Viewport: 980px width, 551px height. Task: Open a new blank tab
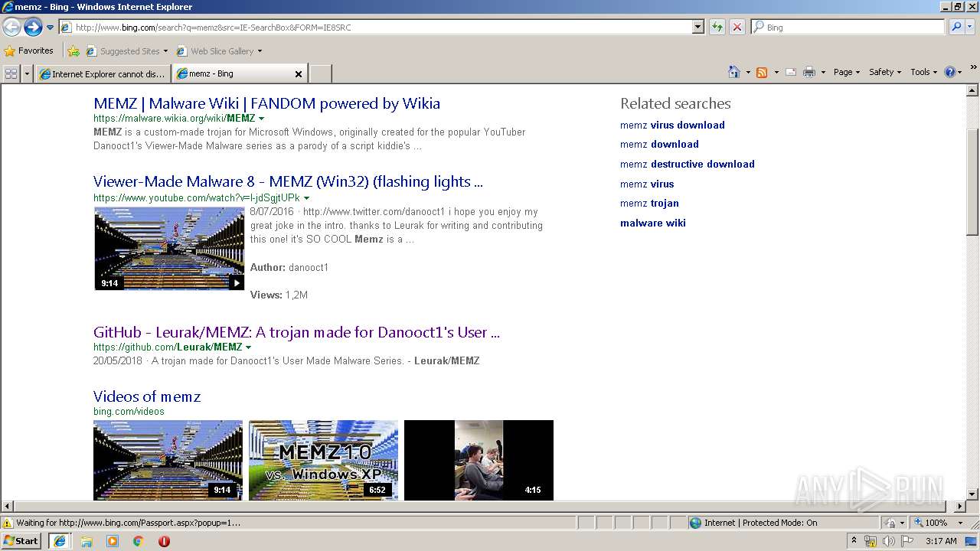point(320,73)
